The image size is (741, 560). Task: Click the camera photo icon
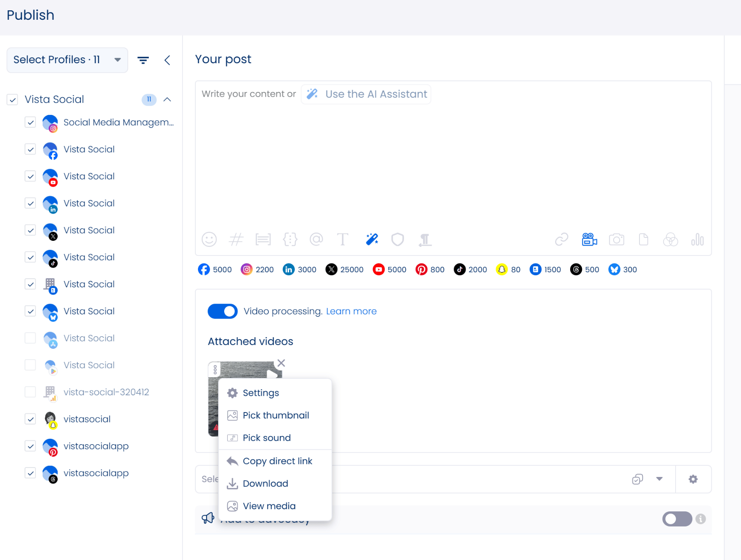(x=616, y=239)
